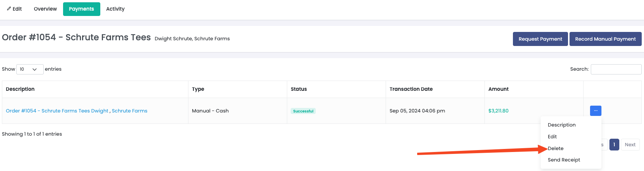
Task: Open the Edit tab with pencil icon
Action: (x=14, y=9)
